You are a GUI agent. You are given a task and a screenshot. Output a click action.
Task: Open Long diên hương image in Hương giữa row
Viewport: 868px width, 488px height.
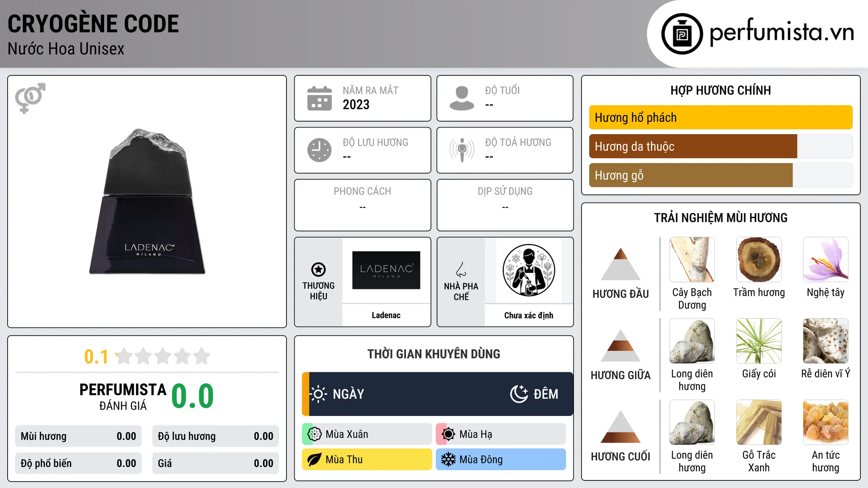(692, 341)
